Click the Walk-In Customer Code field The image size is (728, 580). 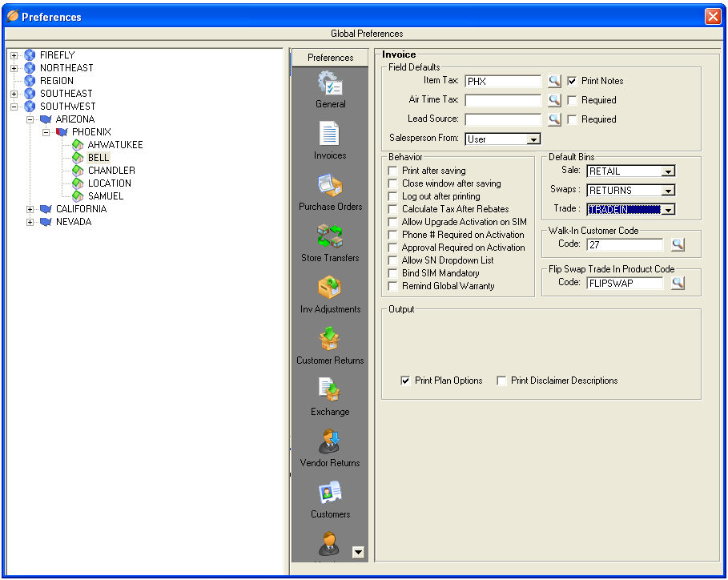coord(625,244)
